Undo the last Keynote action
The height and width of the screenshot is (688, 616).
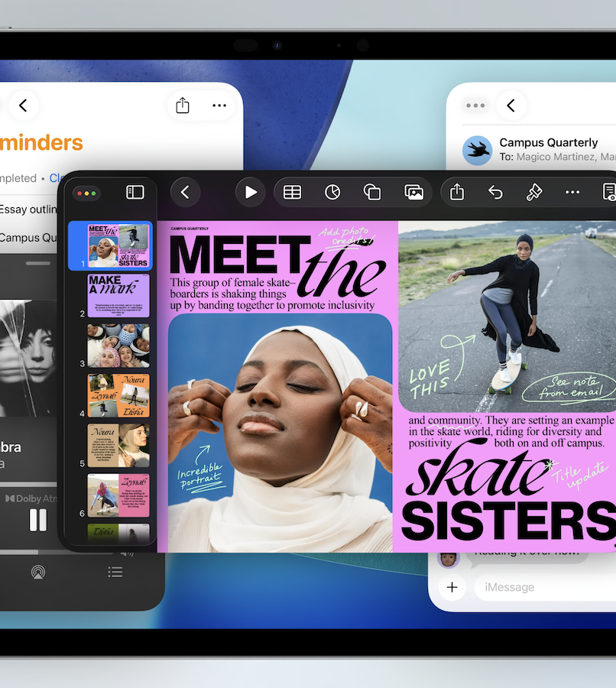495,193
